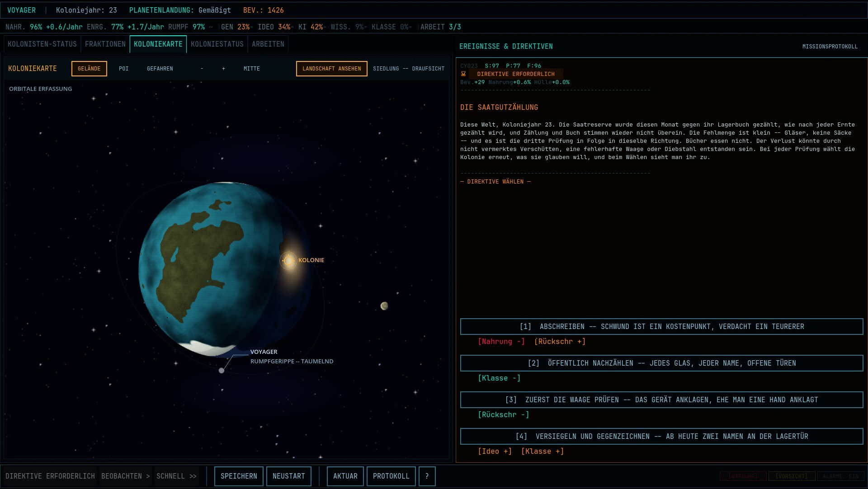Image resolution: width=868 pixels, height=489 pixels.
Task: Click the small moon beside the planet
Action: coord(384,306)
